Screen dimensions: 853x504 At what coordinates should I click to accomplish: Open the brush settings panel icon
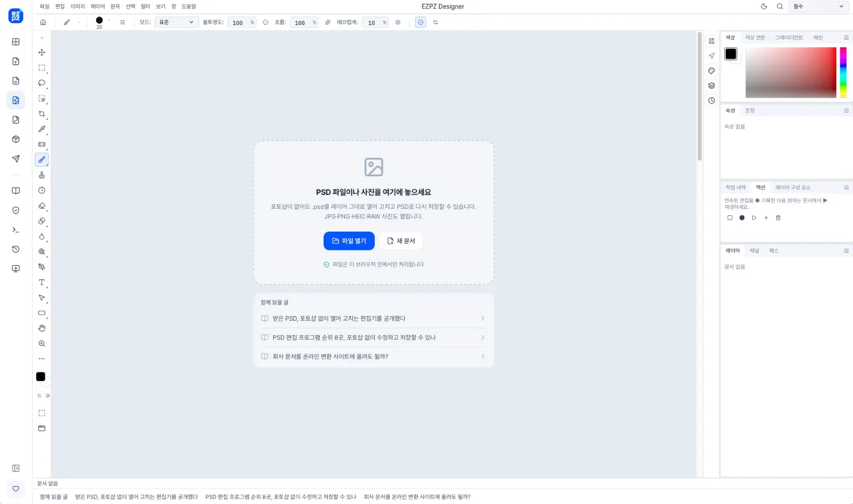point(123,22)
